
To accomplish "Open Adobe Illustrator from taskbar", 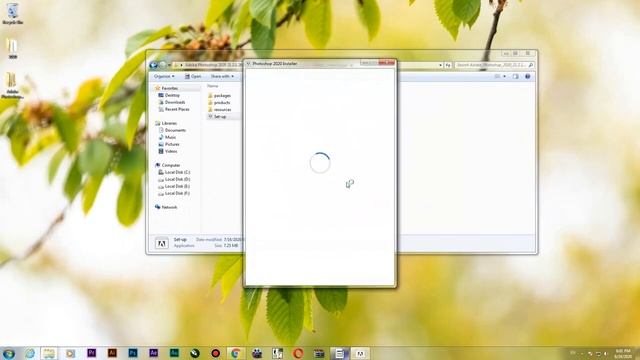I will [x=112, y=353].
